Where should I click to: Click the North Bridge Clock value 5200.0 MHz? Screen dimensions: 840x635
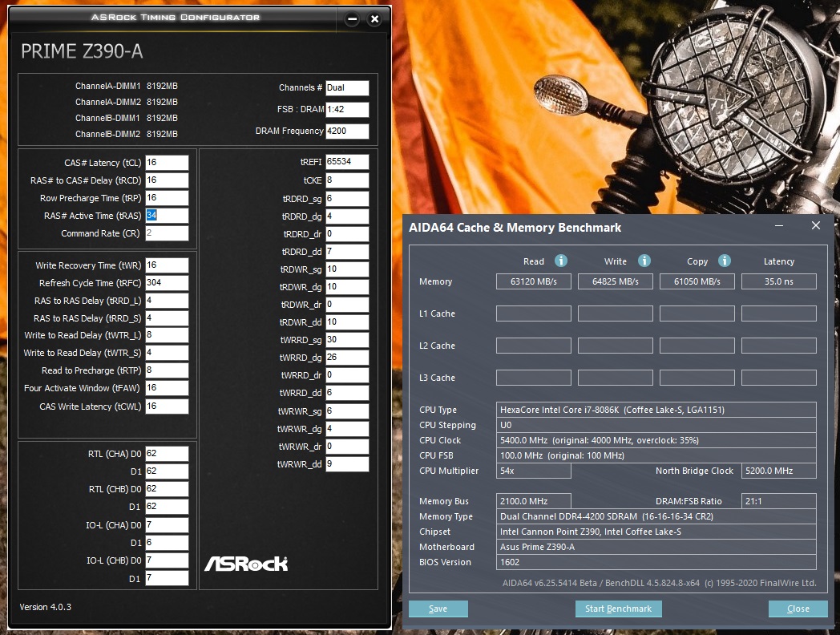pyautogui.click(x=779, y=471)
